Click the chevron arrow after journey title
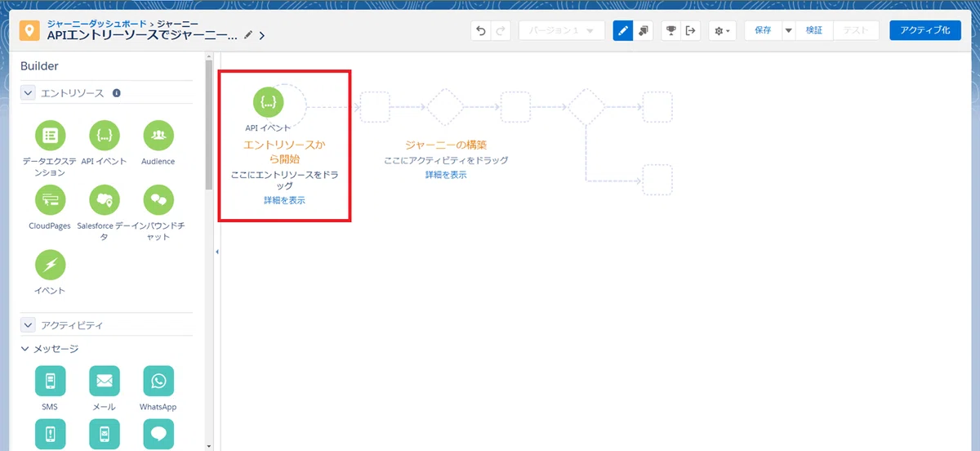The height and width of the screenshot is (451, 980). [x=262, y=36]
